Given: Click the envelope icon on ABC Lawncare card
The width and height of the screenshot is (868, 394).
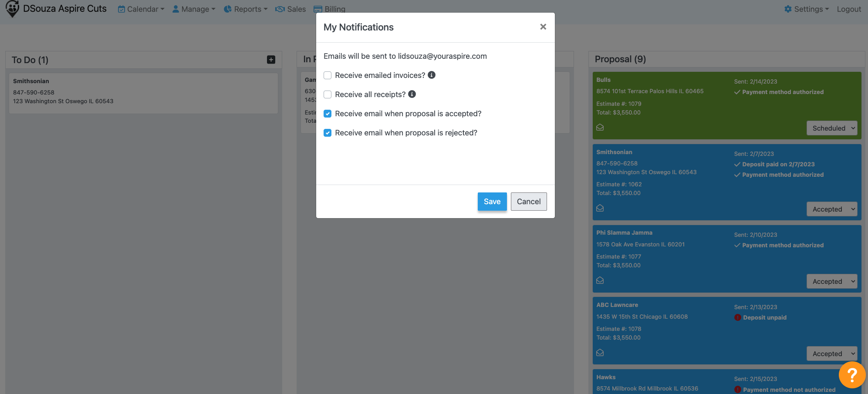Looking at the screenshot, I should (600, 353).
